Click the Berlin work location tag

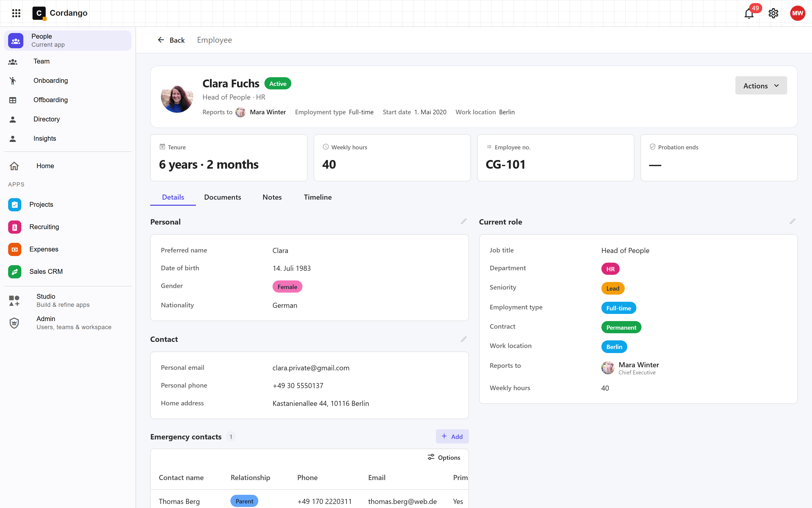pos(614,347)
